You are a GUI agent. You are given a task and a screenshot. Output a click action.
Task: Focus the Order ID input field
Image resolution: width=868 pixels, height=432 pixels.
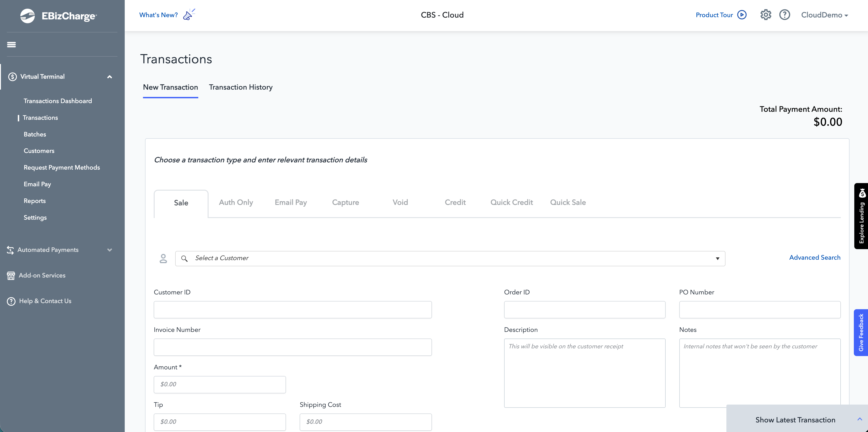[x=585, y=309]
